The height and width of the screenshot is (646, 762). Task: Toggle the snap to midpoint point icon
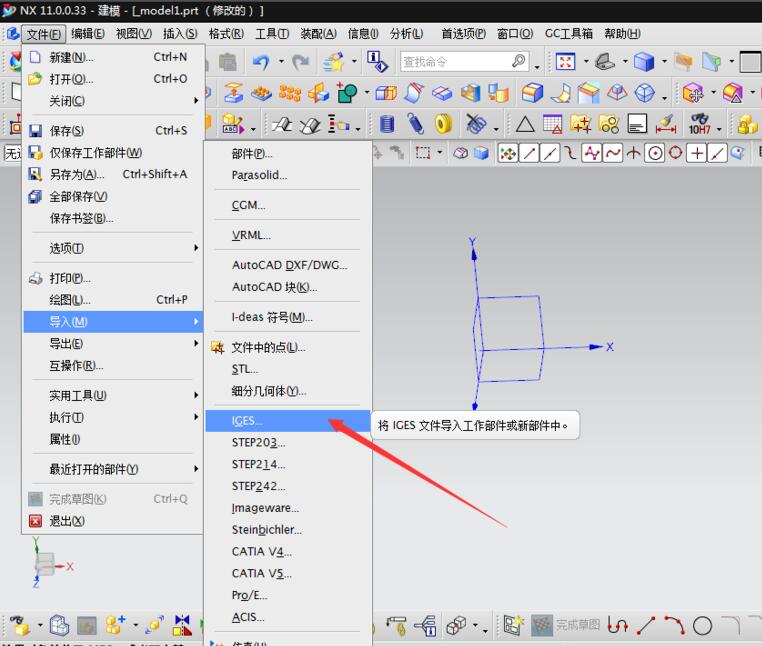pyautogui.click(x=550, y=154)
